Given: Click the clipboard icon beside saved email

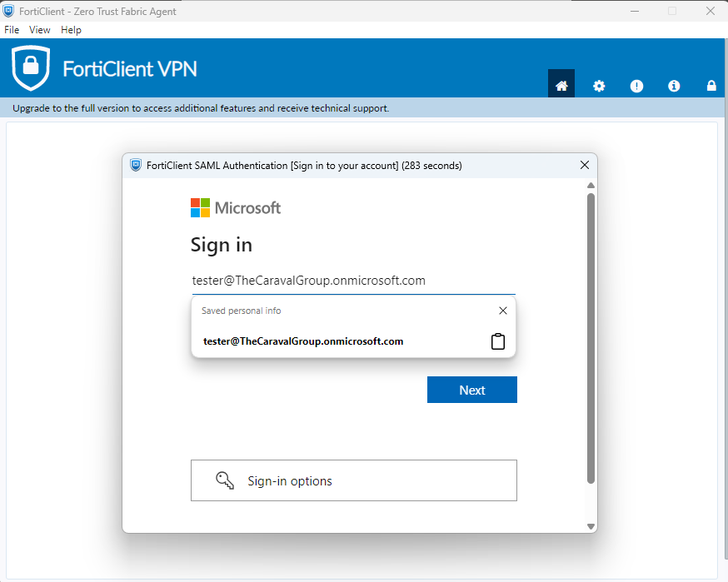Looking at the screenshot, I should 498,341.
